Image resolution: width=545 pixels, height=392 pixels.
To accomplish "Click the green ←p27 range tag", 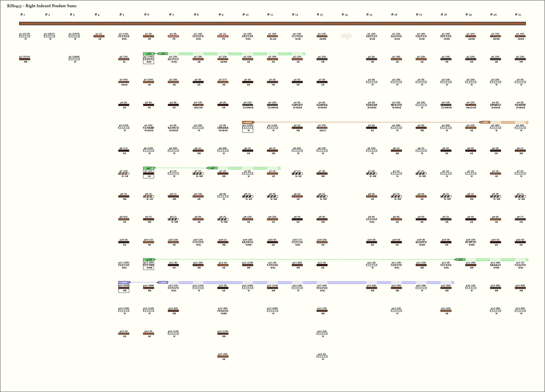I will click(213, 168).
